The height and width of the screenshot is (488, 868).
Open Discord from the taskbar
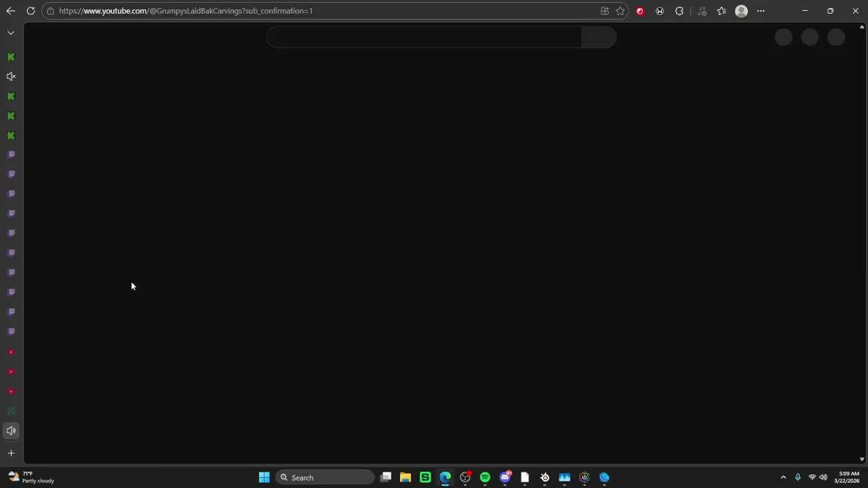(505, 478)
